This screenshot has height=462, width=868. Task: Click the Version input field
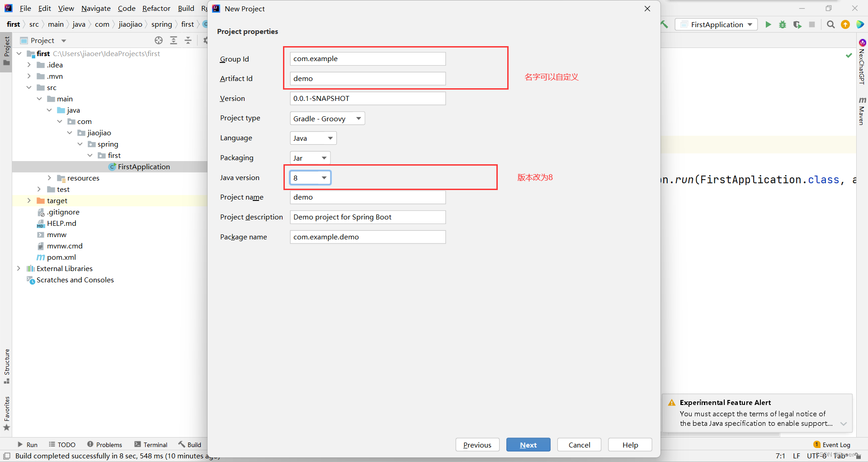368,99
